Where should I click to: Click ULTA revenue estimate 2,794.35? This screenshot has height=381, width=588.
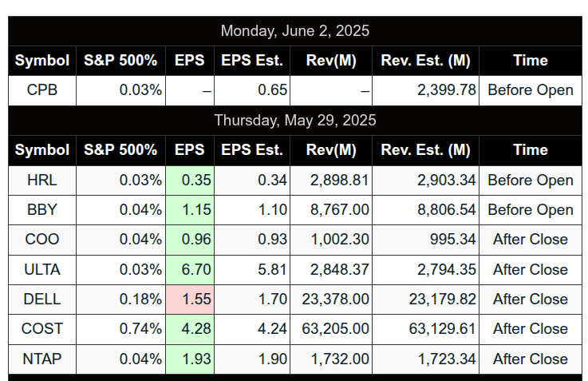[425, 270]
